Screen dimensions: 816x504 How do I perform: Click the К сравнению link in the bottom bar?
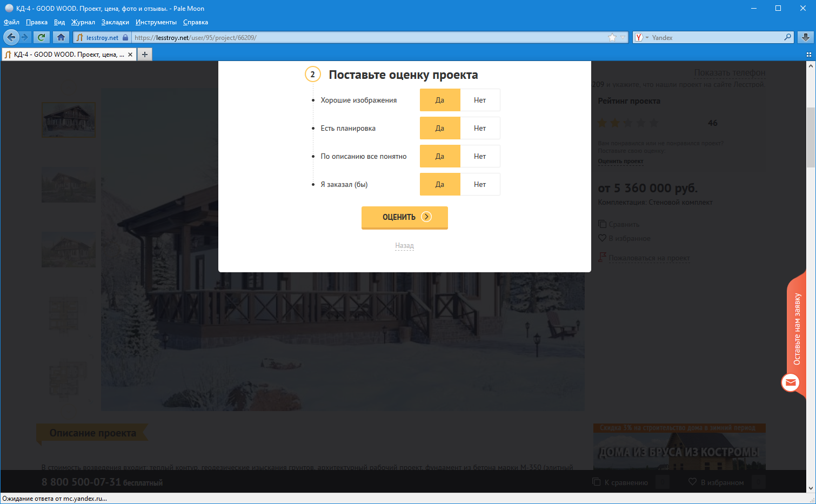coord(626,482)
